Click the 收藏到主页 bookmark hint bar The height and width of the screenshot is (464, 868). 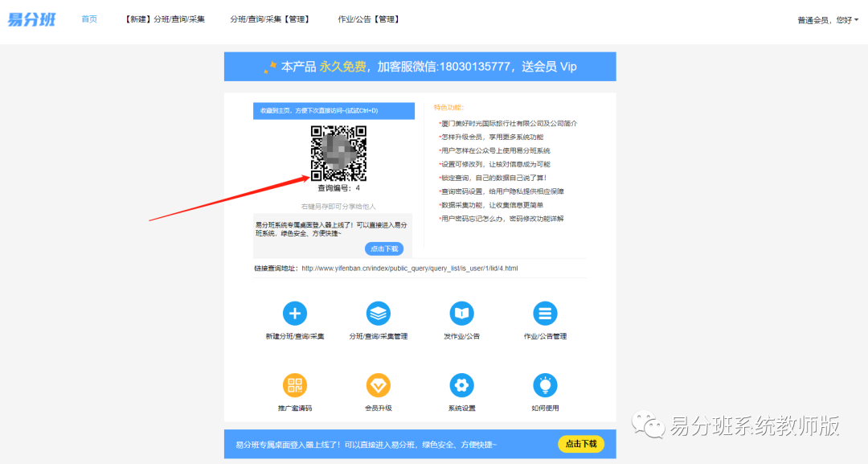pos(334,111)
